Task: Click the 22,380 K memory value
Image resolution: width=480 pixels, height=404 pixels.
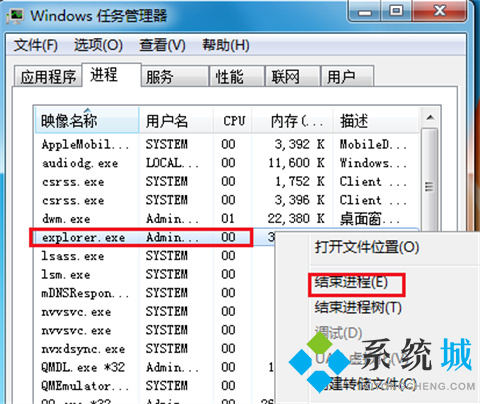Action: click(x=296, y=219)
